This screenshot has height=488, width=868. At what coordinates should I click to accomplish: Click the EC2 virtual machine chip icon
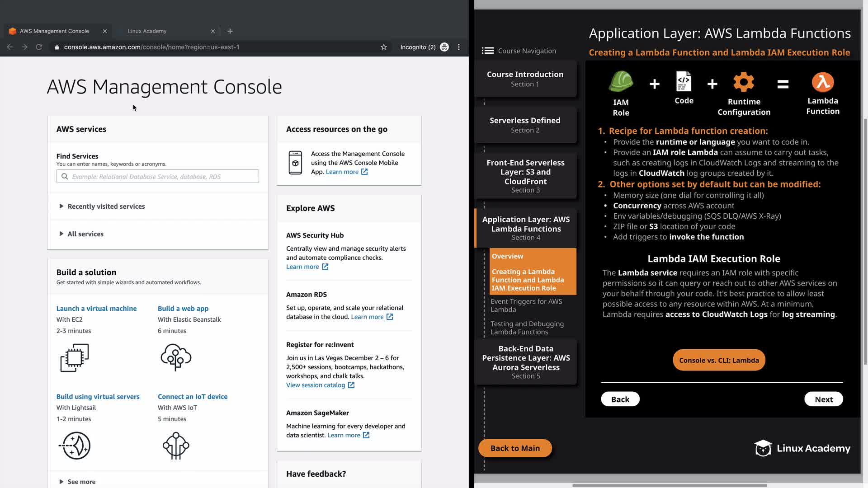pyautogui.click(x=75, y=358)
